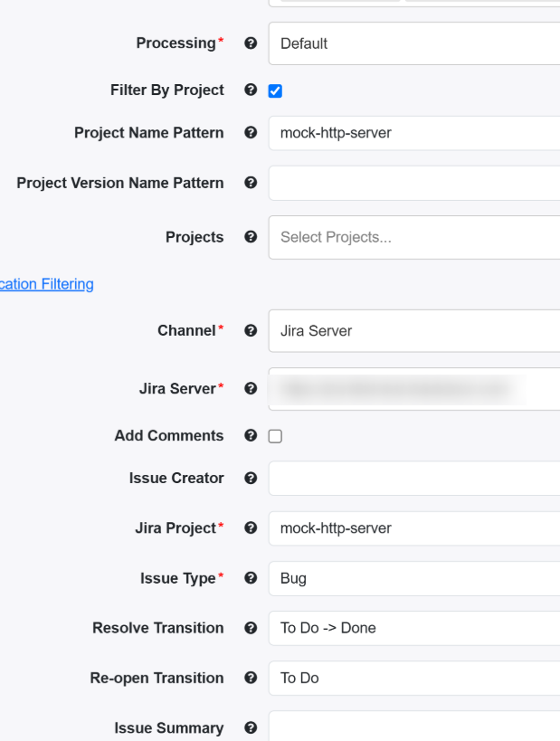This screenshot has width=560, height=741.
Task: Click the Re-open Transition field
Action: click(x=414, y=679)
